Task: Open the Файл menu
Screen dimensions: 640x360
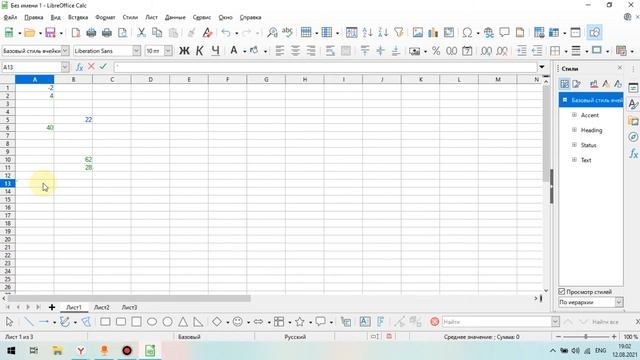Action: [10, 17]
